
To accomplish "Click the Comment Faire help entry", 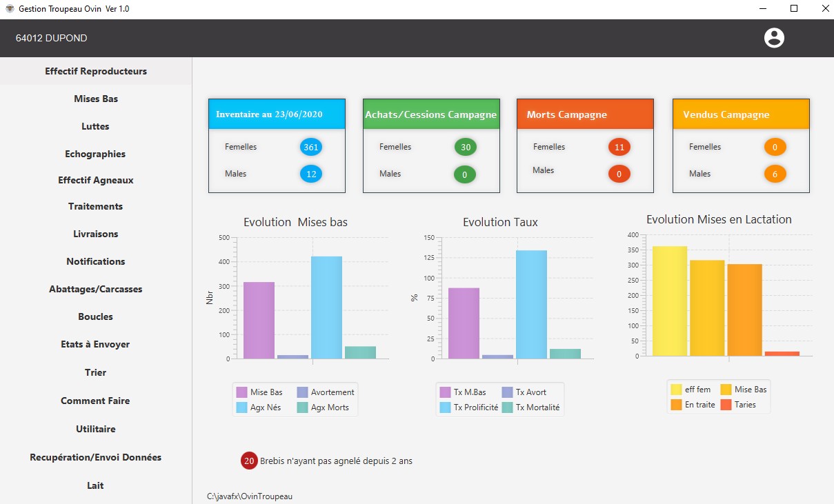I will click(96, 401).
